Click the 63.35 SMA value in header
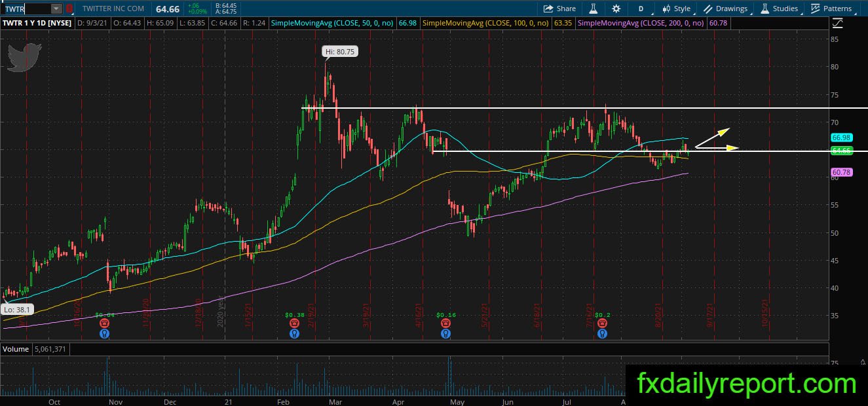The image size is (868, 406). (563, 23)
